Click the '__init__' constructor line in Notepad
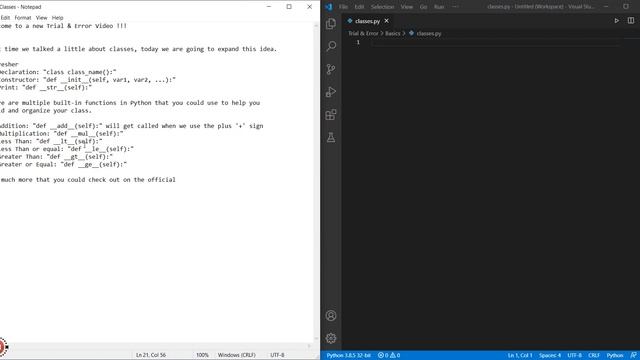Viewport: 640px width, 360px height. click(88, 80)
